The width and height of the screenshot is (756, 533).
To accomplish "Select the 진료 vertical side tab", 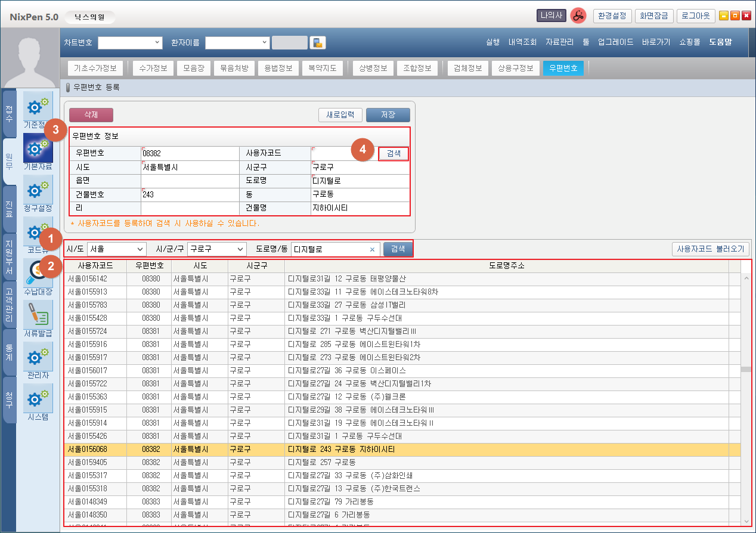I will [9, 209].
